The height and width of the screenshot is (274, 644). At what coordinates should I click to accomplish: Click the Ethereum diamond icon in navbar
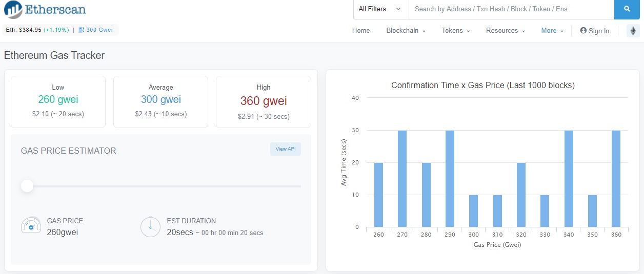633,31
